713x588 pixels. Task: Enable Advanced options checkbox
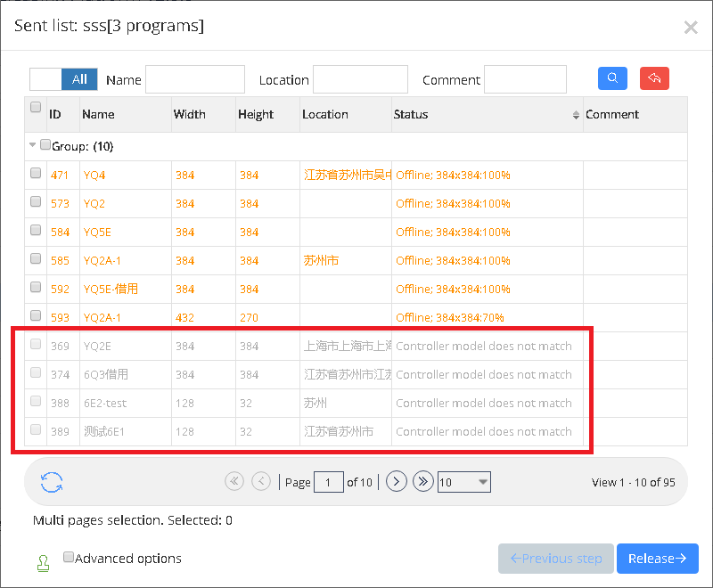pyautogui.click(x=69, y=558)
